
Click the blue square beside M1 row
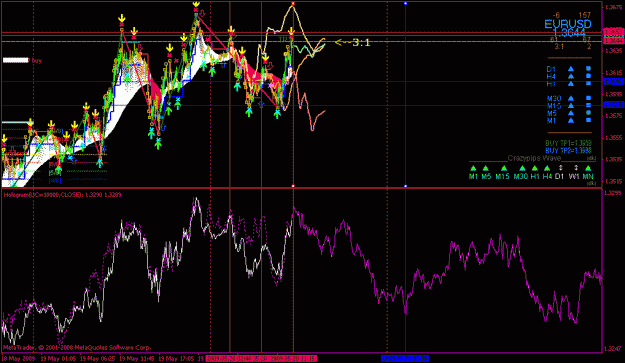tap(588, 120)
